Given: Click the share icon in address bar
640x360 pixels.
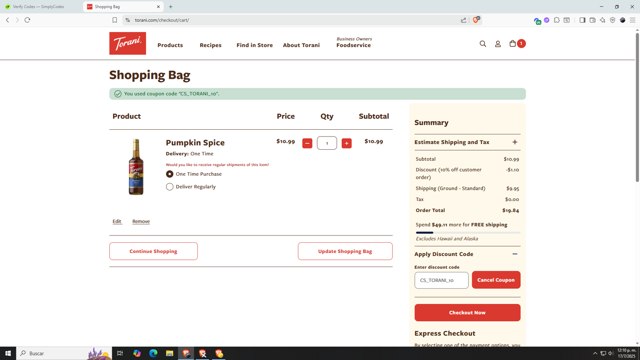Looking at the screenshot, I should [x=463, y=20].
